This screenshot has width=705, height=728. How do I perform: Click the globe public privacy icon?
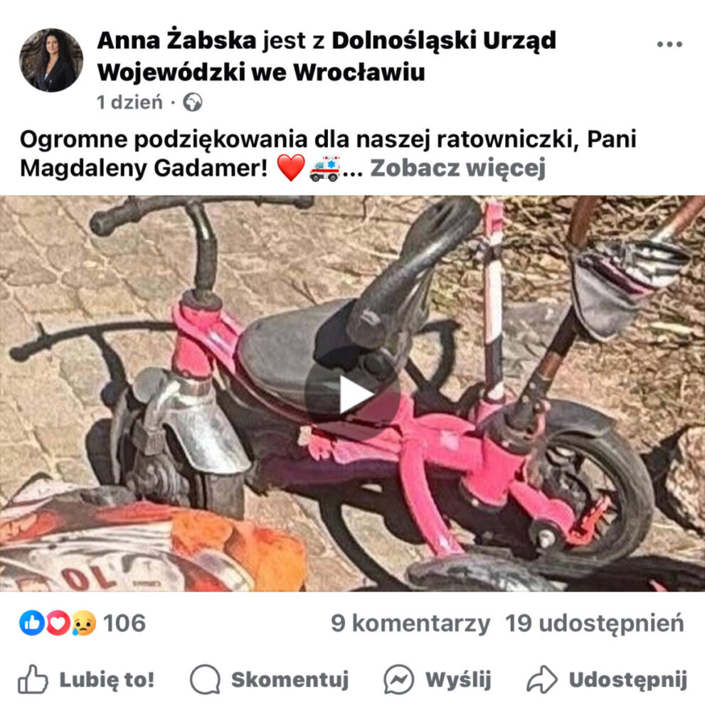click(x=192, y=102)
